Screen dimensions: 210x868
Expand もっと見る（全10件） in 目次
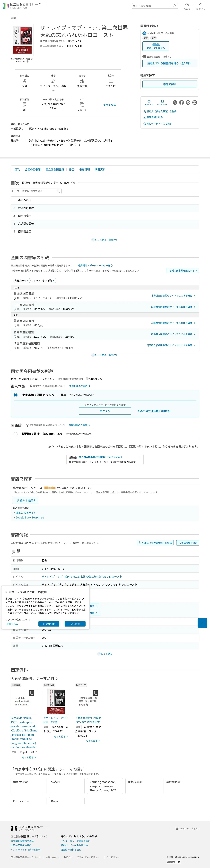(x=105, y=240)
